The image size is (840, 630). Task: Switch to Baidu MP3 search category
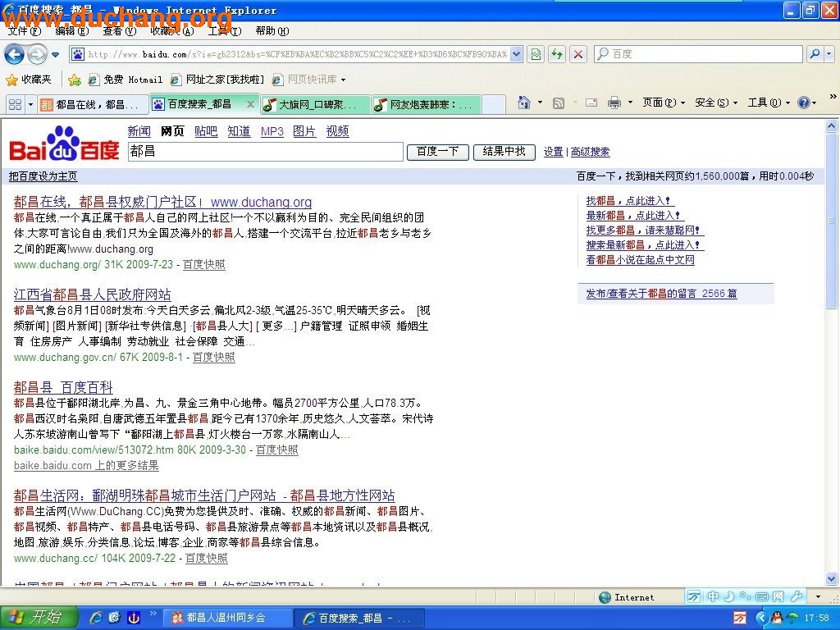click(x=272, y=132)
